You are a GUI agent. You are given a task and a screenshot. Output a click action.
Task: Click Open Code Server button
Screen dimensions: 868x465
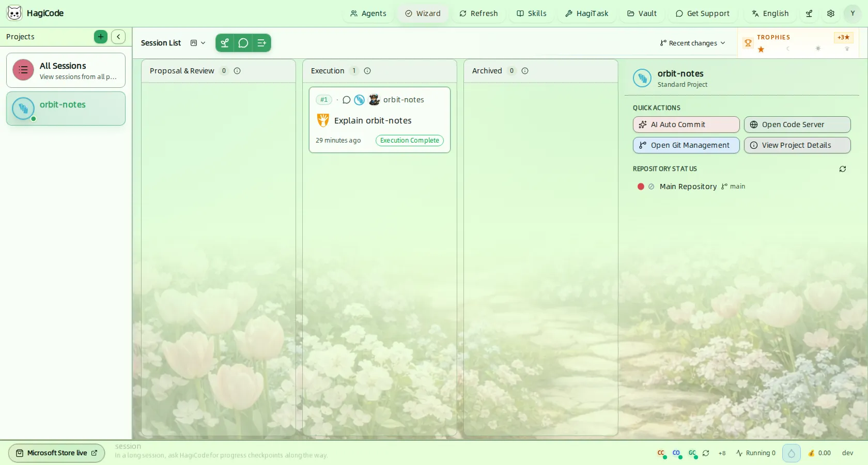click(797, 125)
